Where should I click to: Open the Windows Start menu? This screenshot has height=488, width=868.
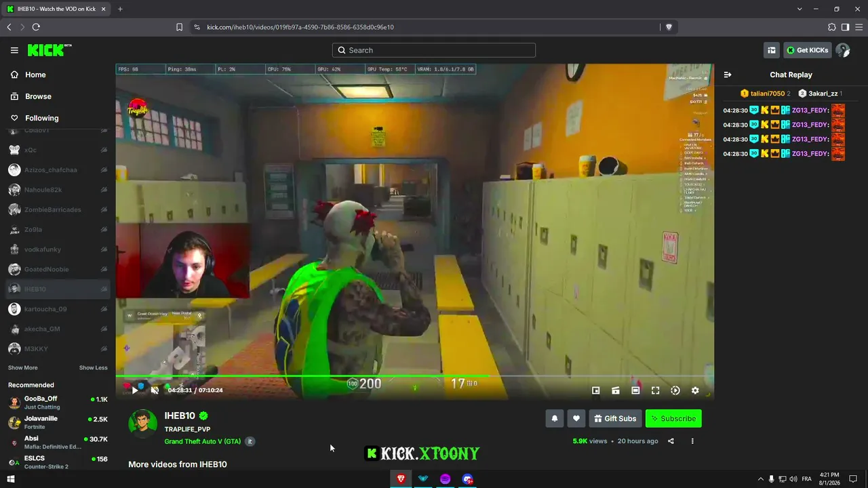click(x=10, y=479)
